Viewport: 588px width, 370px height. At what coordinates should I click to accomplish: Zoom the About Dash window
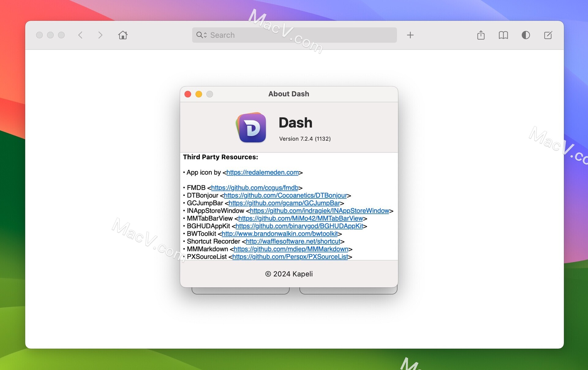pyautogui.click(x=209, y=94)
